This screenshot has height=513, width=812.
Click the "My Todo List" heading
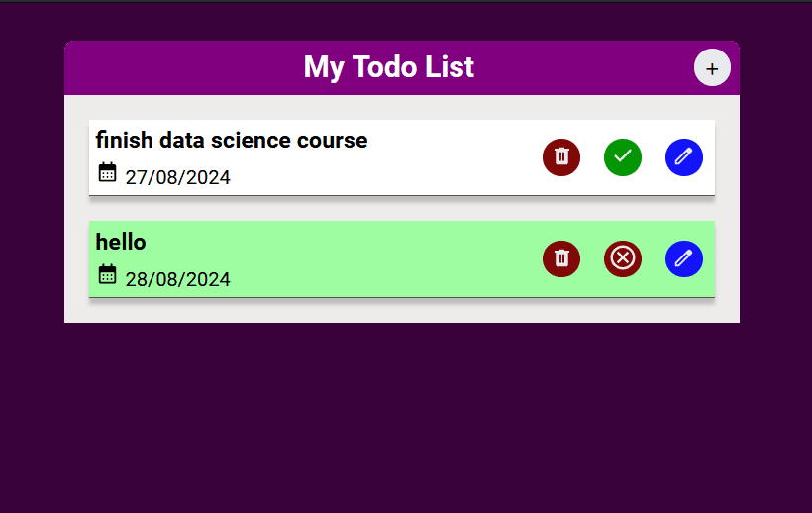click(388, 67)
